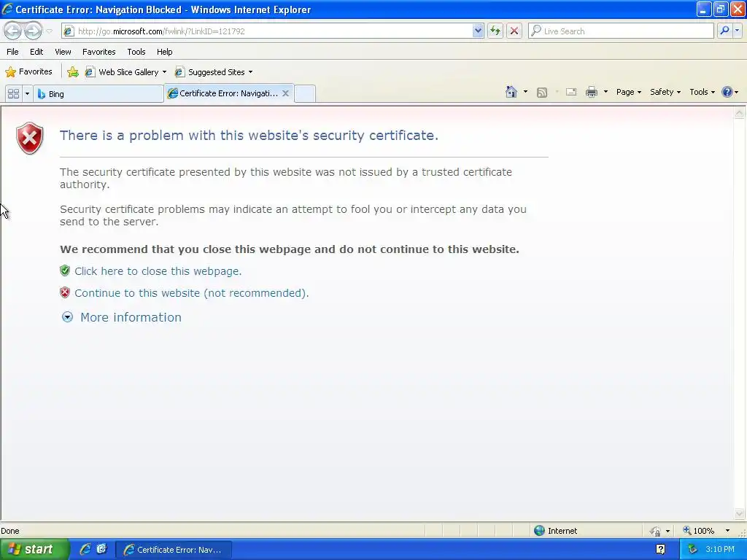The height and width of the screenshot is (560, 747).
Task: Click the Add to Favorites Bar icon
Action: pos(72,72)
